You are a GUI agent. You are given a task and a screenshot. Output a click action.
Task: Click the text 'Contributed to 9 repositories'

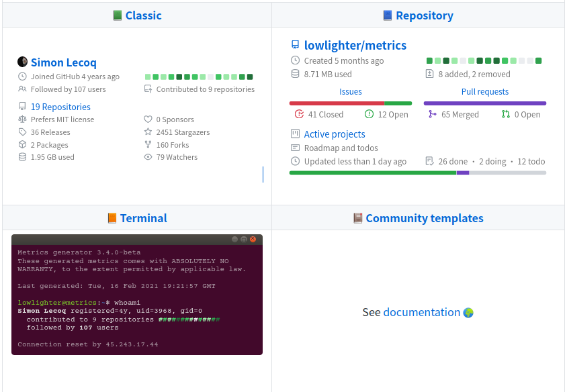pyautogui.click(x=206, y=89)
